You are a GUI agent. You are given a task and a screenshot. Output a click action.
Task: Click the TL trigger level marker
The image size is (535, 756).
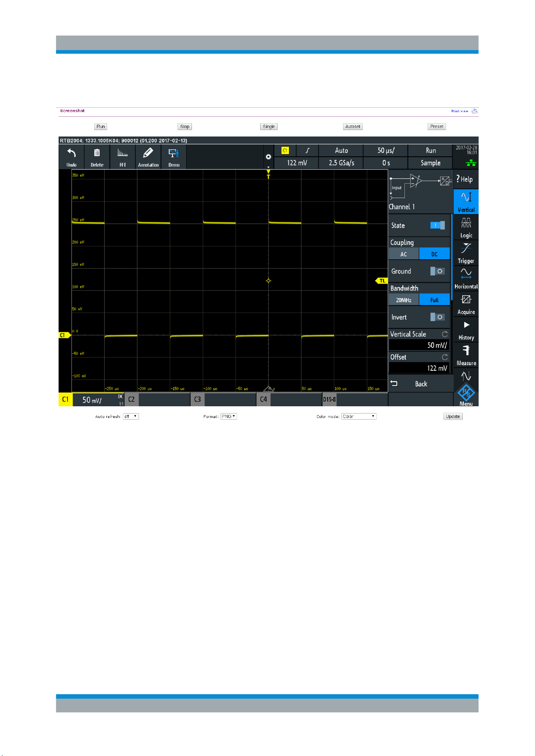tap(381, 281)
